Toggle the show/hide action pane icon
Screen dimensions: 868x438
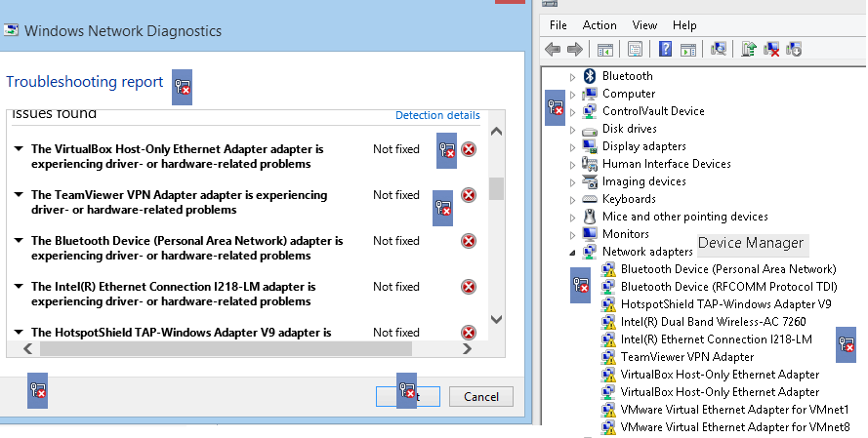(x=688, y=49)
